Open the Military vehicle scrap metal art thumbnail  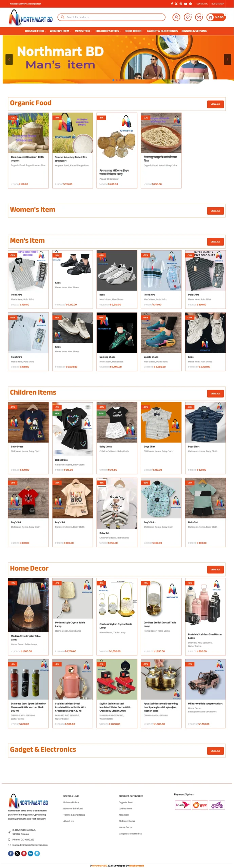[x=205, y=679]
